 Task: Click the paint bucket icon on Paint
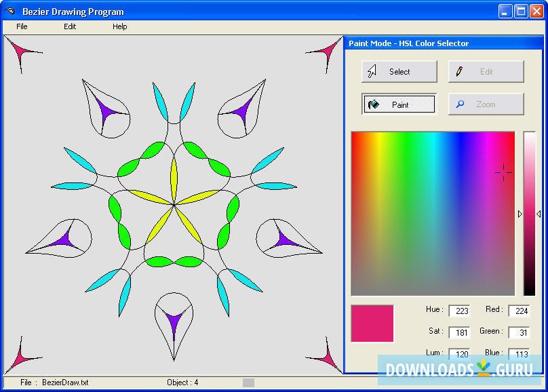[x=374, y=104]
